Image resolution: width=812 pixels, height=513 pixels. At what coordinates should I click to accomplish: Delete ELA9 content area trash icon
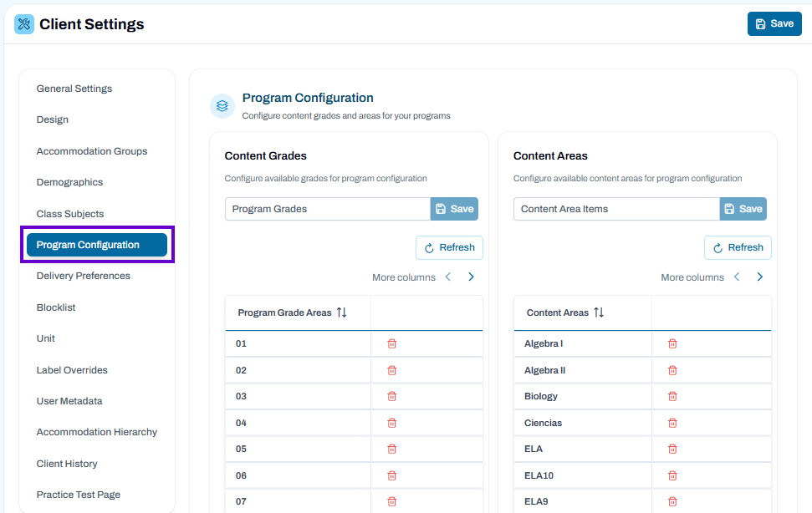pyautogui.click(x=672, y=501)
